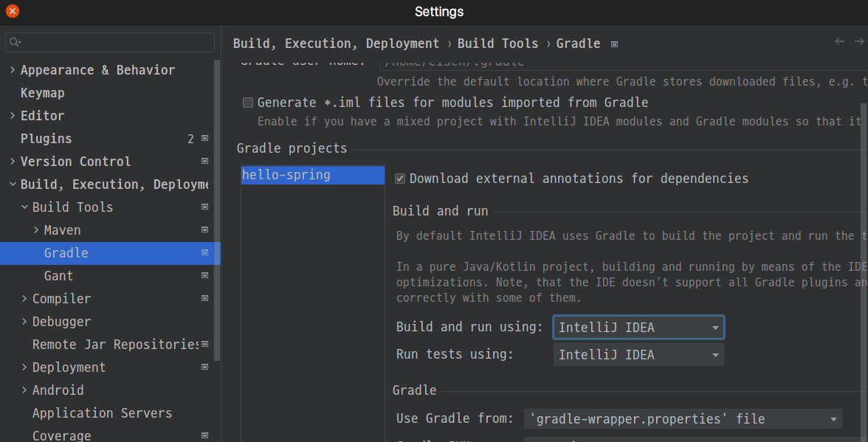Click the project-level icon beside Version Control
Screen dimensions: 868x442
click(x=205, y=161)
